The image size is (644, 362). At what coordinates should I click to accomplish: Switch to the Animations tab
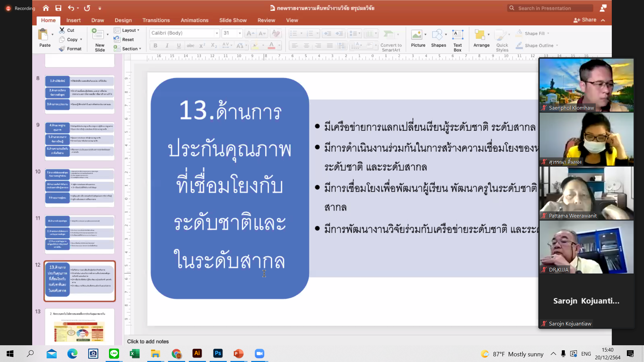coord(195,20)
